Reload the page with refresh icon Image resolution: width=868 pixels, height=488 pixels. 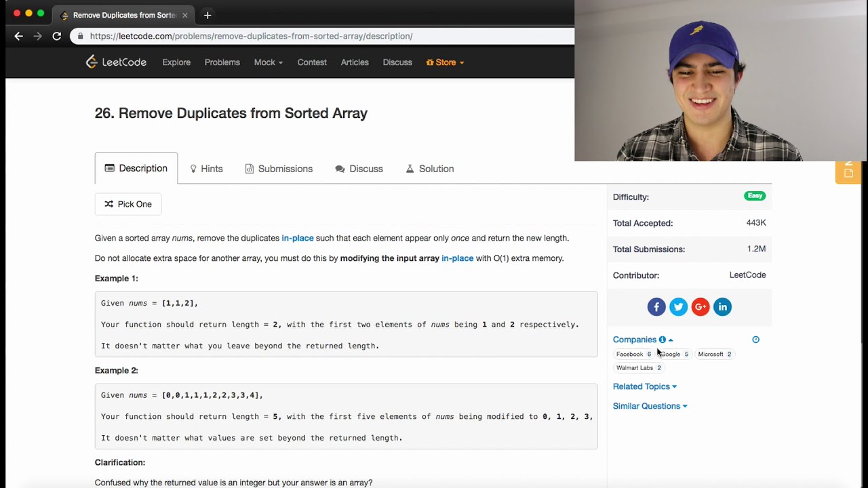pos(57,36)
